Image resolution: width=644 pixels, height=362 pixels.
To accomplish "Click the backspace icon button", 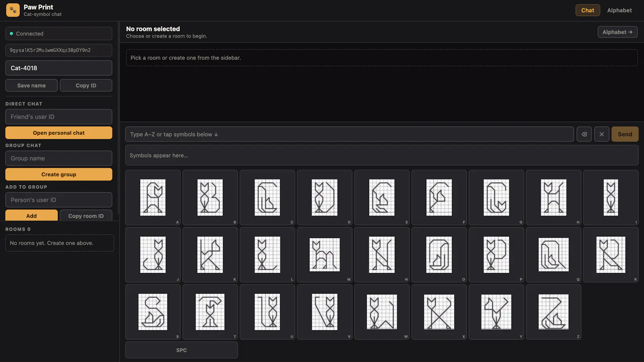I will [584, 134].
